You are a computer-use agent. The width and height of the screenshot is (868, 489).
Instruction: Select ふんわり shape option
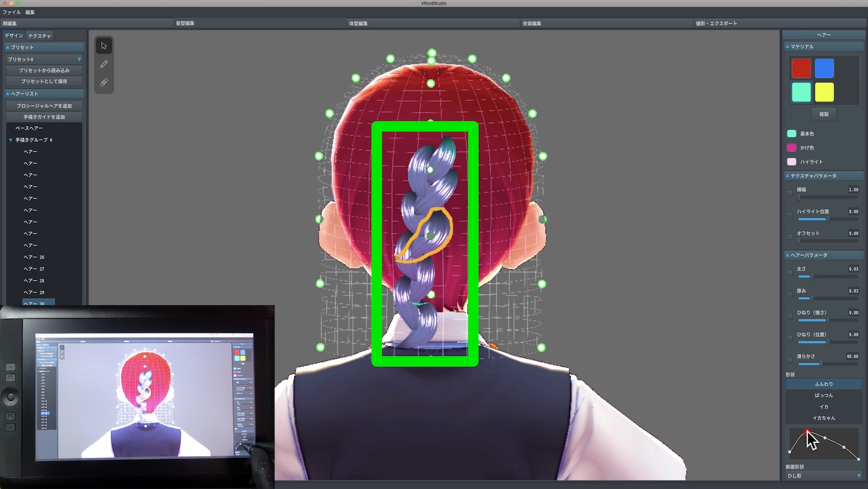[824, 384]
